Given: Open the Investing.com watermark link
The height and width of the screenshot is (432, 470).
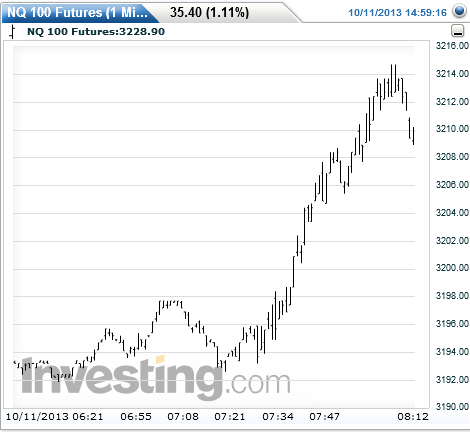Looking at the screenshot, I should (x=156, y=378).
